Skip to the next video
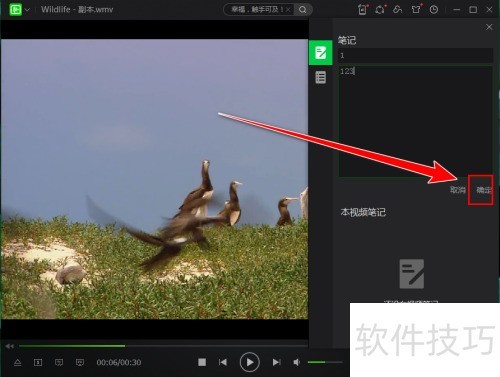The height and width of the screenshot is (377, 500). [x=276, y=362]
